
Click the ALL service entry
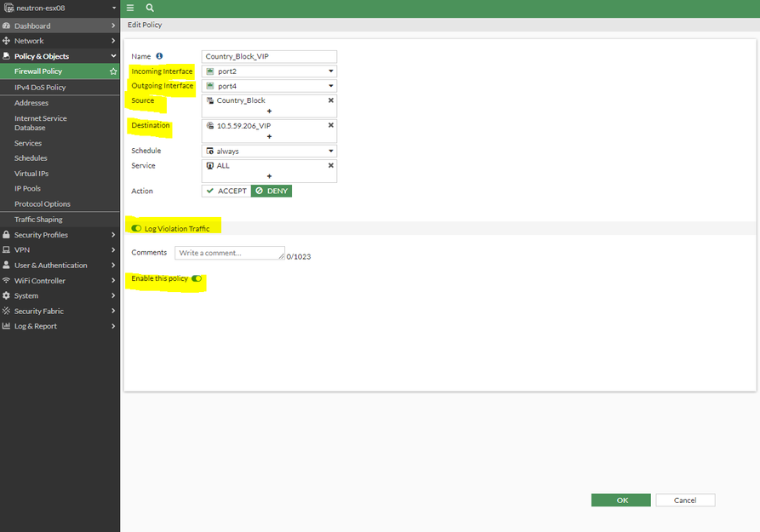pyautogui.click(x=223, y=165)
